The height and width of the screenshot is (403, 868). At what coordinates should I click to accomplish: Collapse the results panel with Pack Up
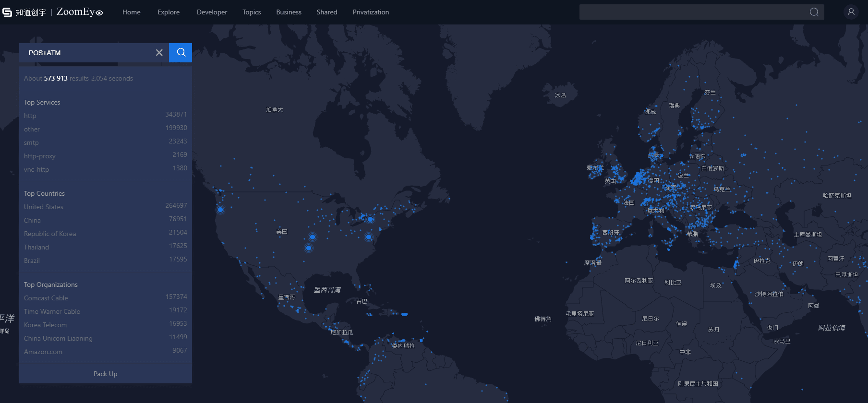[106, 374]
